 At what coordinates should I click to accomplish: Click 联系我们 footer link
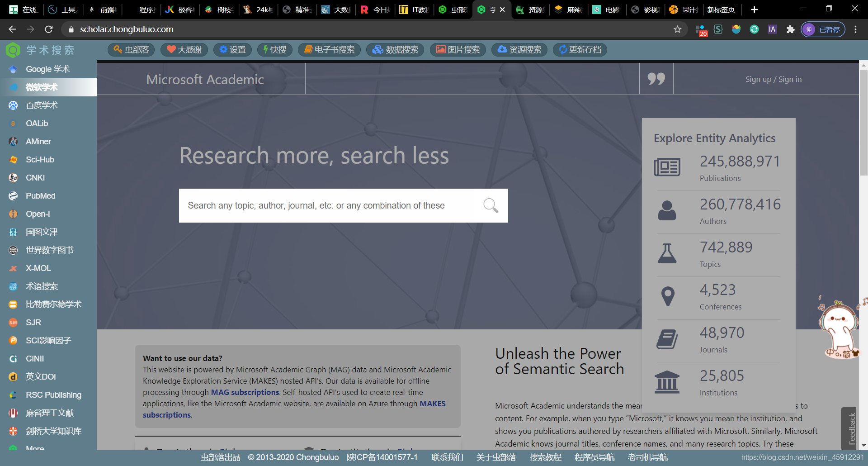(x=447, y=457)
